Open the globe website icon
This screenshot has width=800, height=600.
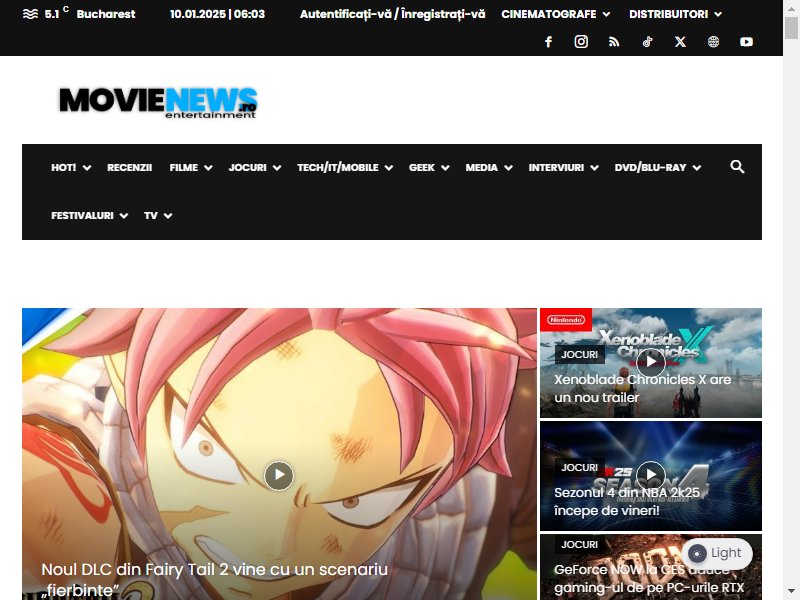(713, 42)
